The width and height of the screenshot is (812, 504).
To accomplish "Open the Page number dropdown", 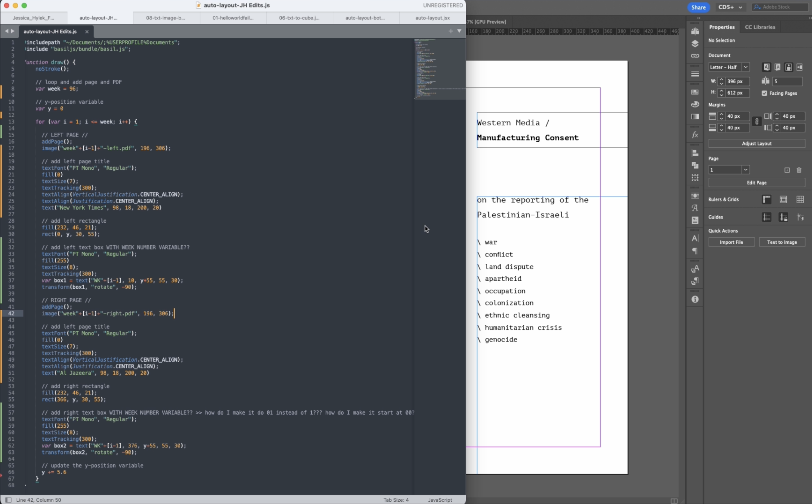I will pos(746,170).
